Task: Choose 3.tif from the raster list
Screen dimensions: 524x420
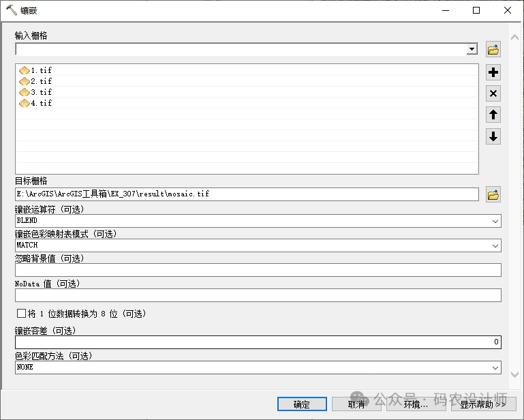Action: pyautogui.click(x=41, y=92)
